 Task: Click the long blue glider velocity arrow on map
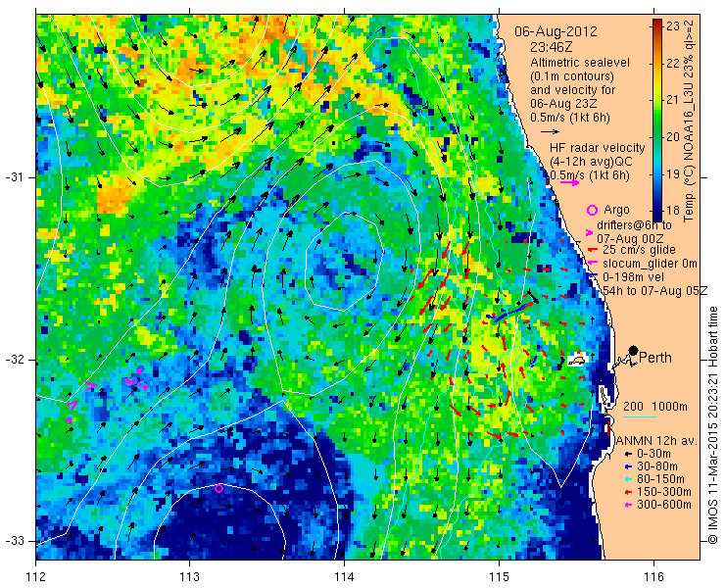(510, 313)
